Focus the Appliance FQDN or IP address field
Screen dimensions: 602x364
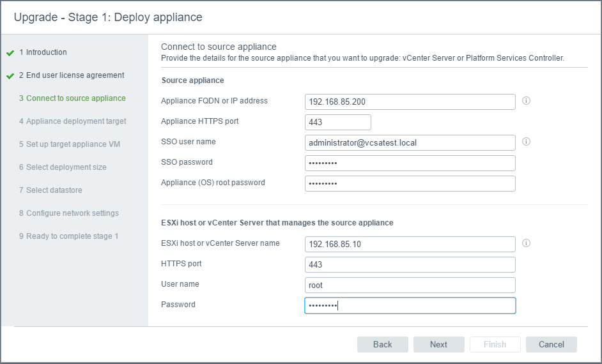tap(410, 102)
